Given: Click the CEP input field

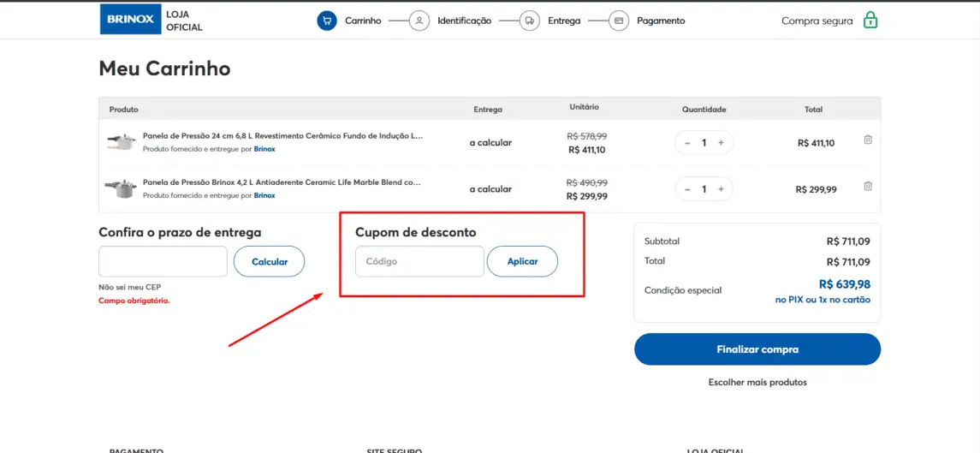Looking at the screenshot, I should tap(163, 261).
